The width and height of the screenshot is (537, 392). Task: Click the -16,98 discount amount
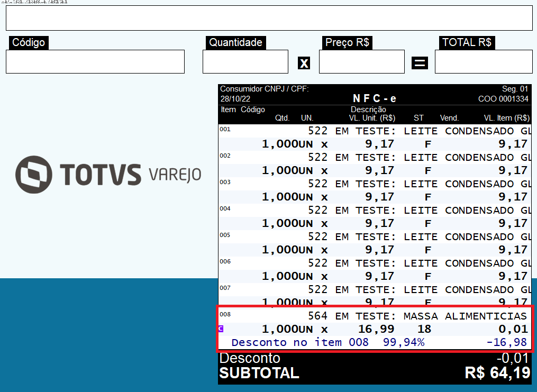click(507, 342)
